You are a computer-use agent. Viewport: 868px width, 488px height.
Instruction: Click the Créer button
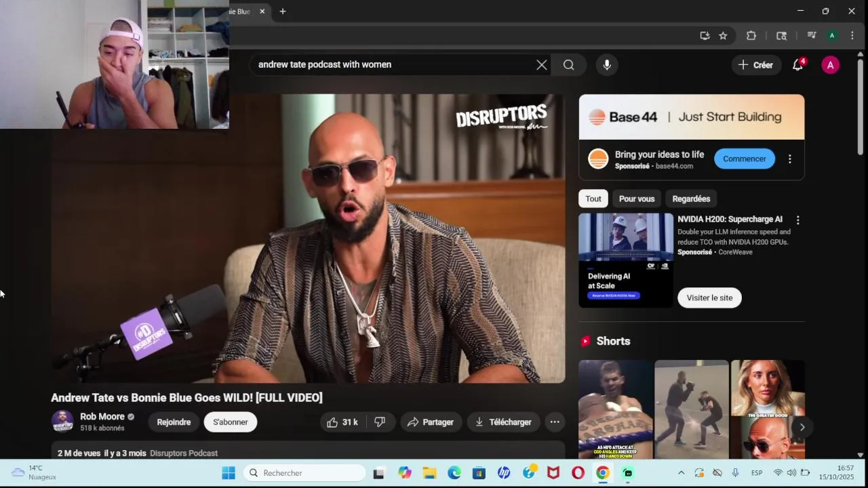pos(755,65)
